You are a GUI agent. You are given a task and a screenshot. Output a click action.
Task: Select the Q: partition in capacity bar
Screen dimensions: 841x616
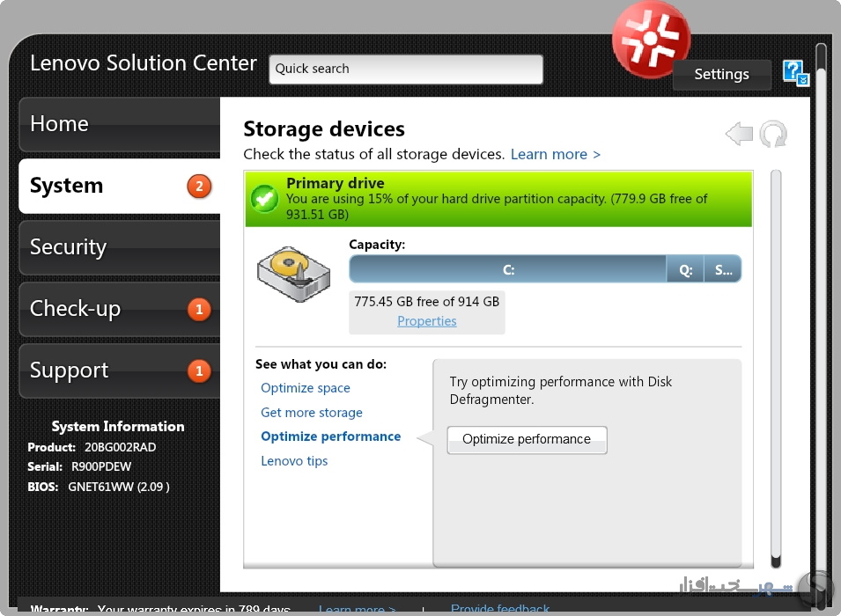pyautogui.click(x=685, y=269)
